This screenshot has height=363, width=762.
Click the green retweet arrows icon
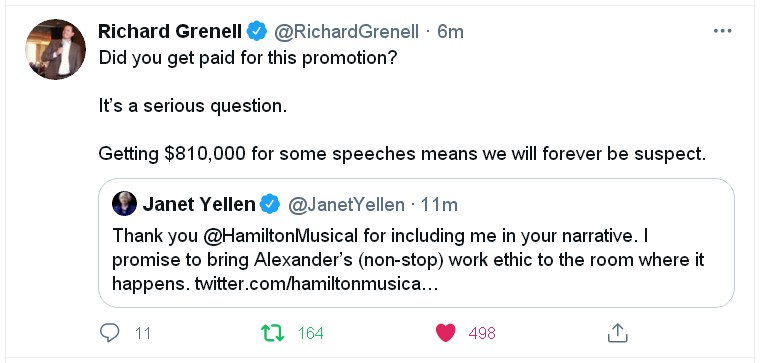click(273, 333)
